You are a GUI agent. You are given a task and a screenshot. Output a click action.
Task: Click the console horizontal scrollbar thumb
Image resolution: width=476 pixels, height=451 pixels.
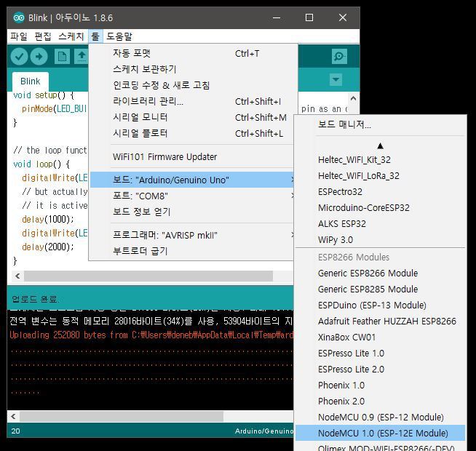tap(122, 416)
